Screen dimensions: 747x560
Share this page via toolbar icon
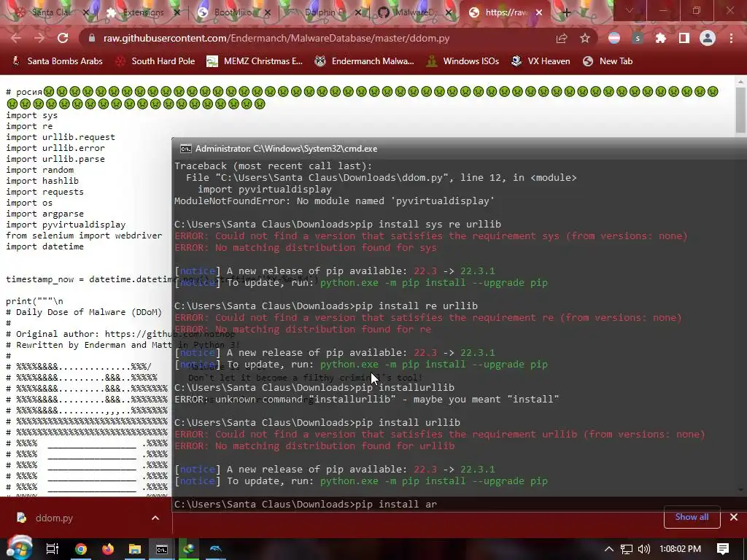pyautogui.click(x=562, y=38)
